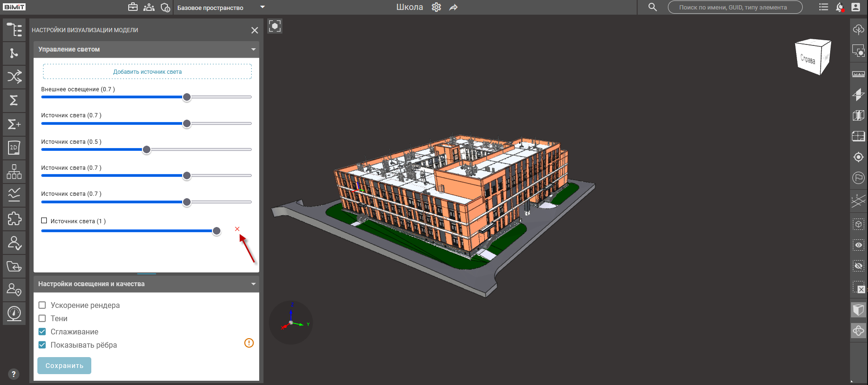Collapse the Управление светом section
The image size is (868, 385).
[x=253, y=49]
